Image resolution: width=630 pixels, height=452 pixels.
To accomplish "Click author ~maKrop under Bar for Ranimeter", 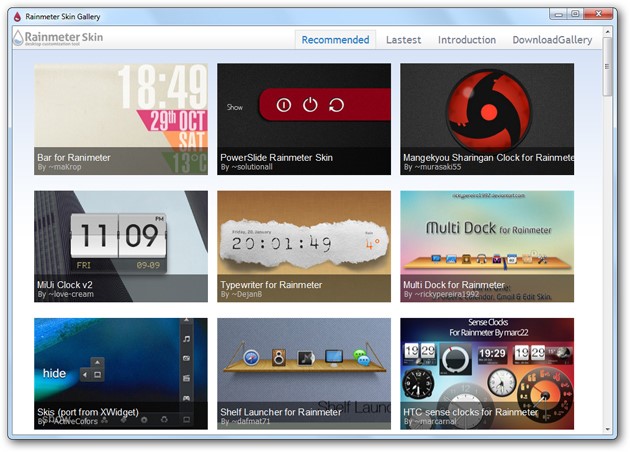I will click(x=65, y=167).
